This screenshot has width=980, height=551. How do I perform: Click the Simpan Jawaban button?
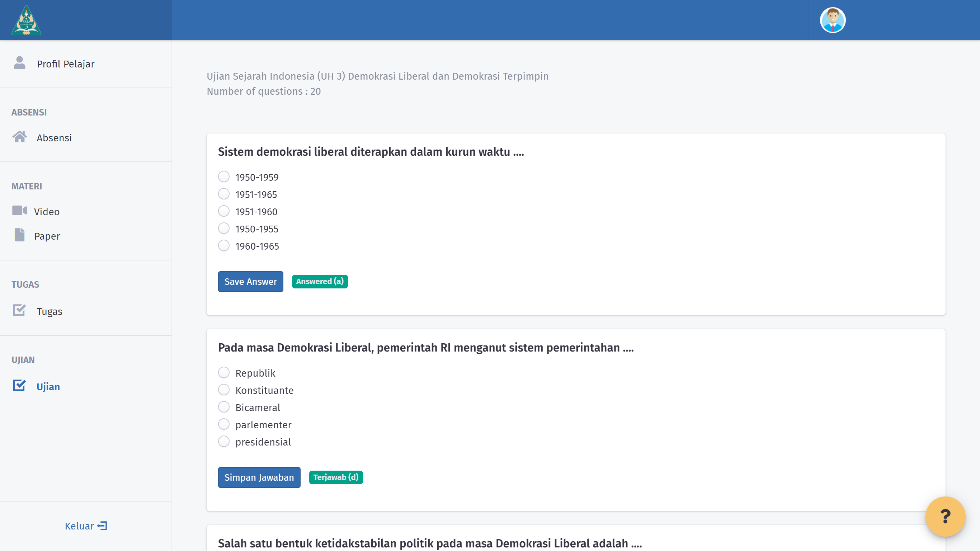pyautogui.click(x=259, y=477)
